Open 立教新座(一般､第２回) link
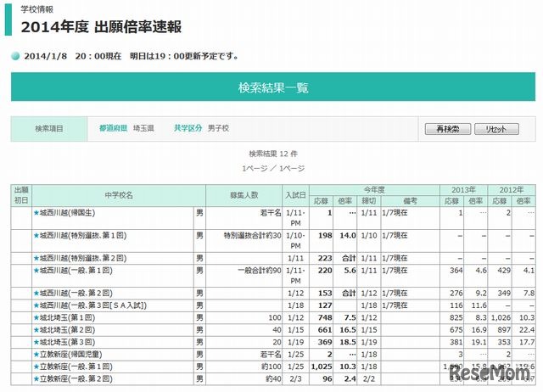Screen dimensions: 543x392 tap(76, 378)
